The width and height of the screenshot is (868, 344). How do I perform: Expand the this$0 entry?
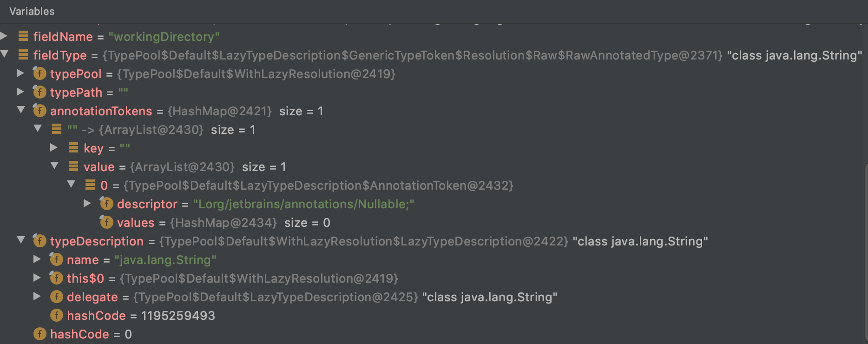pyautogui.click(x=37, y=278)
